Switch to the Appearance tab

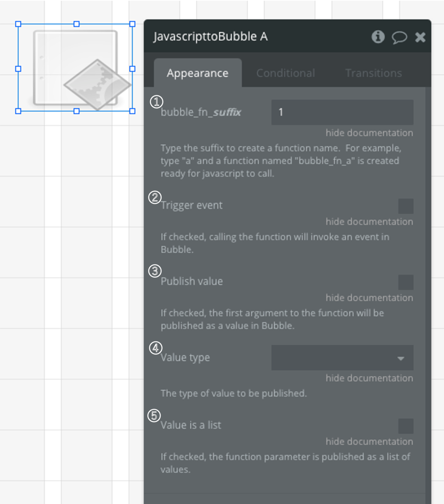tap(197, 73)
